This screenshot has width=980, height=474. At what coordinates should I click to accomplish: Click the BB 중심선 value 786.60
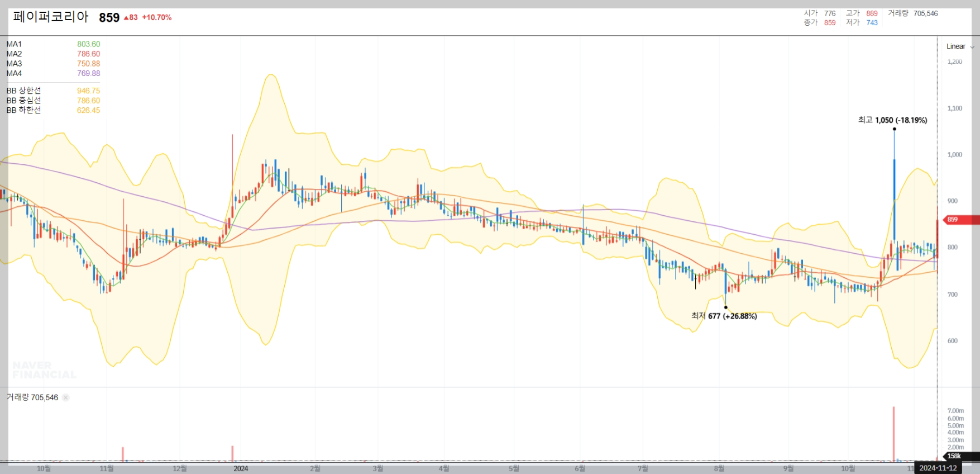pos(88,101)
